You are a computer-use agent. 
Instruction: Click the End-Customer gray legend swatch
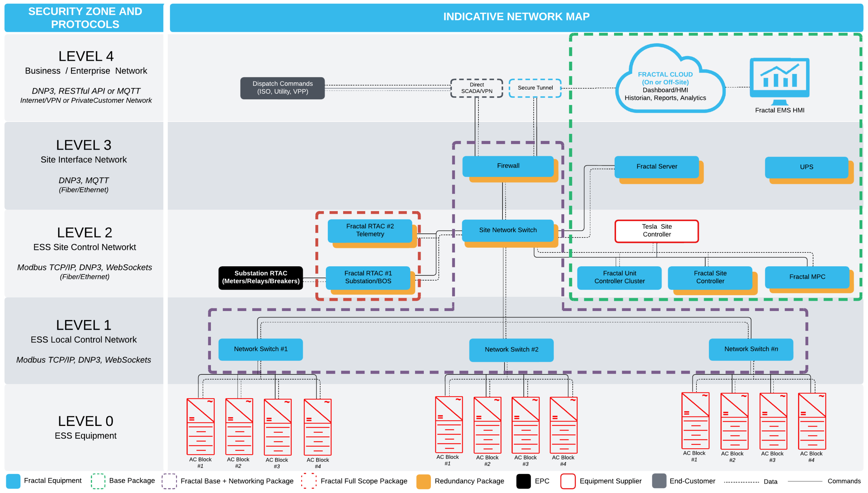(x=659, y=481)
